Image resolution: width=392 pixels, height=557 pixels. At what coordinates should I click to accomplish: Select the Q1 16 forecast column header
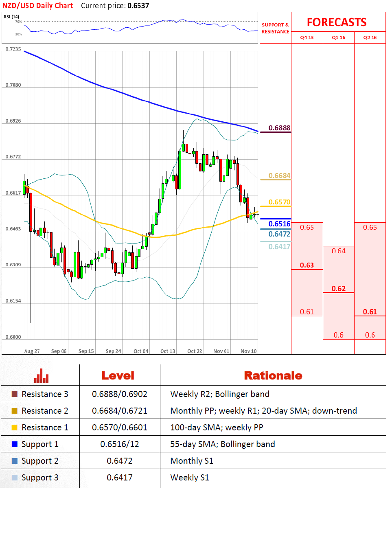[x=339, y=37]
